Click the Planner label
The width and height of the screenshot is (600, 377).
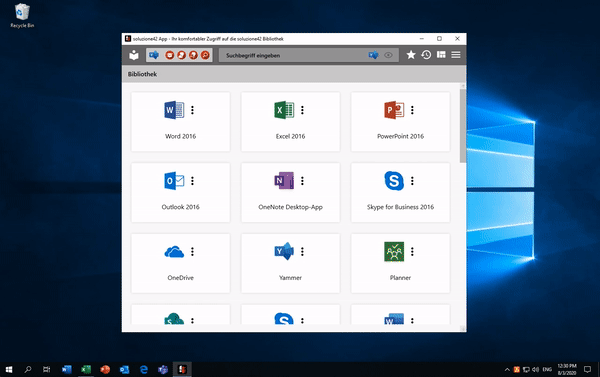point(400,278)
